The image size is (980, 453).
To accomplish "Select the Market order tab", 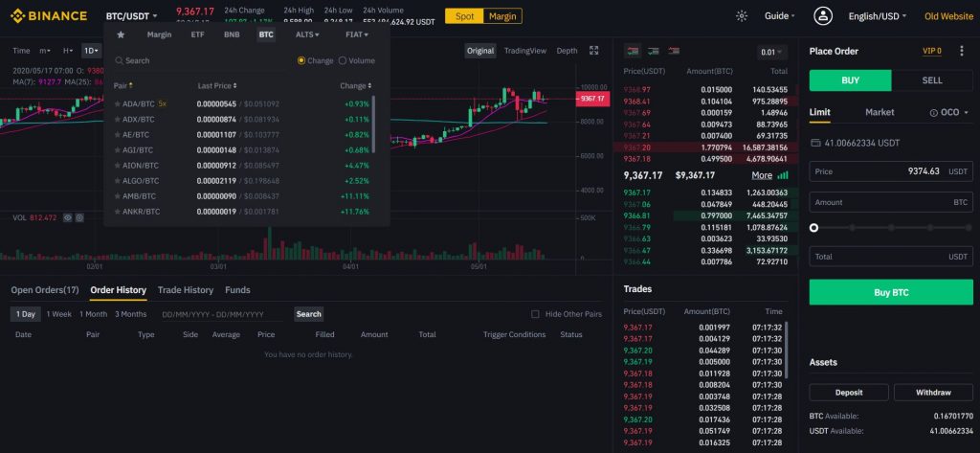I will coord(880,113).
